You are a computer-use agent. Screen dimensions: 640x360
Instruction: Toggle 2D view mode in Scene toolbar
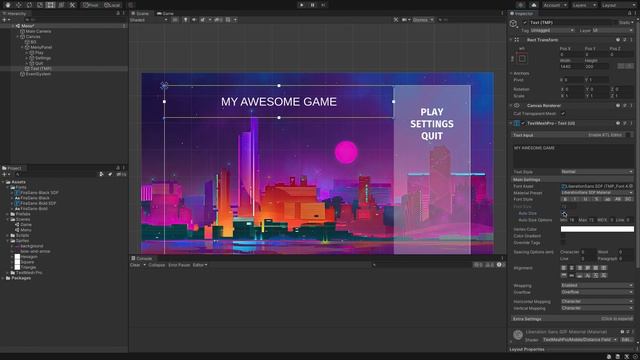pos(175,20)
